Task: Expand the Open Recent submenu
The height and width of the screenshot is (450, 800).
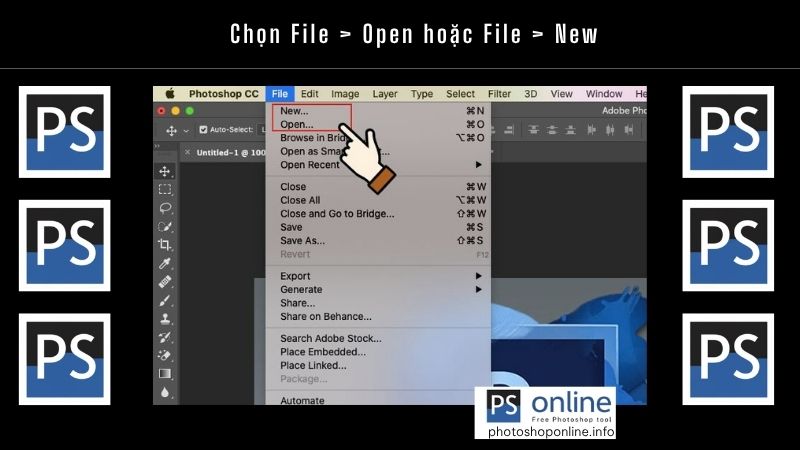Action: click(479, 164)
